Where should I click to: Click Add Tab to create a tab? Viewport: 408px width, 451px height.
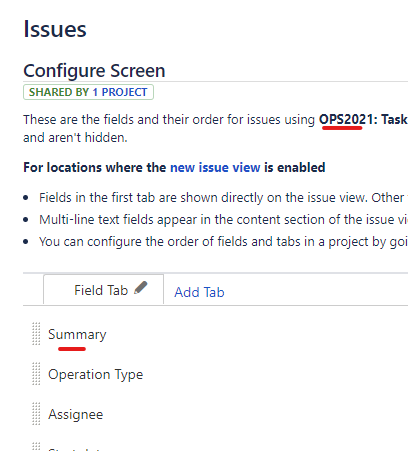[199, 292]
